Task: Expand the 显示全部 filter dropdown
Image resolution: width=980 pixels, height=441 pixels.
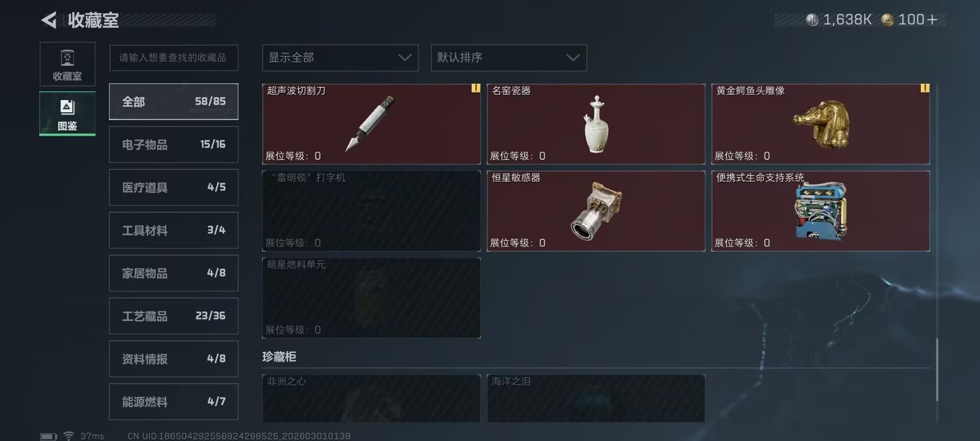Action: tap(340, 58)
